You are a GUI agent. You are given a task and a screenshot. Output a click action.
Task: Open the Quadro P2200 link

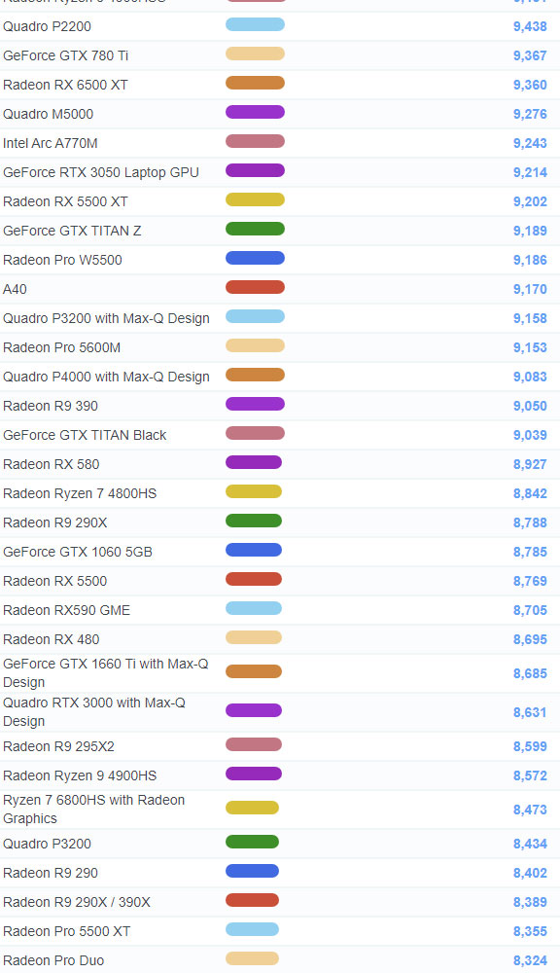[47, 26]
